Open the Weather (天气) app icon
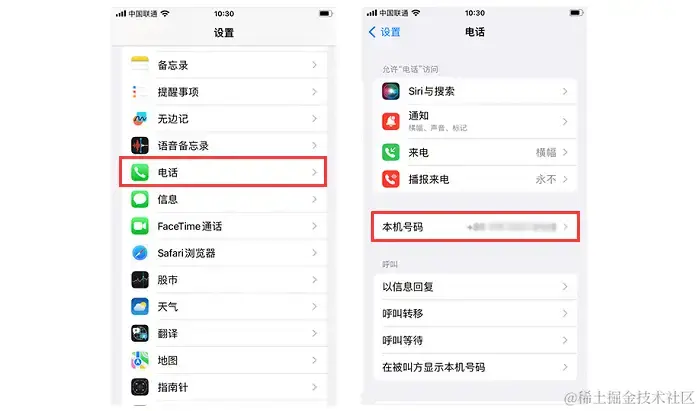The height and width of the screenshot is (411, 700). click(x=140, y=307)
